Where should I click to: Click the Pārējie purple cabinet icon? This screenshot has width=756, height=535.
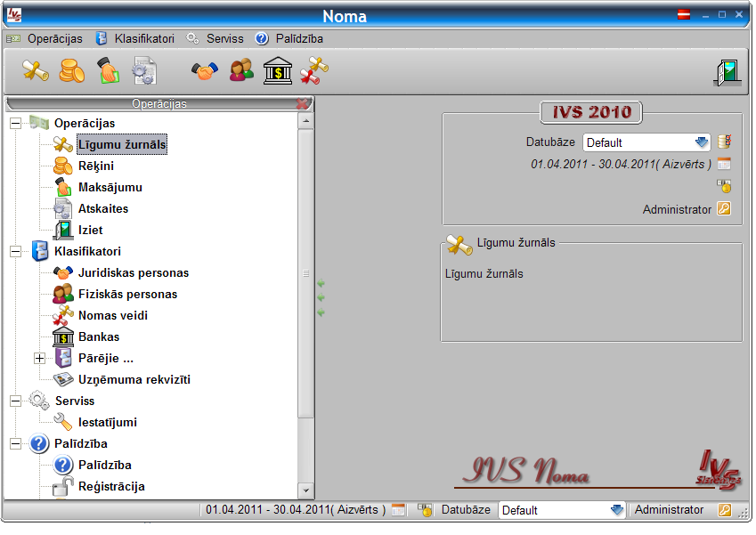click(x=63, y=358)
